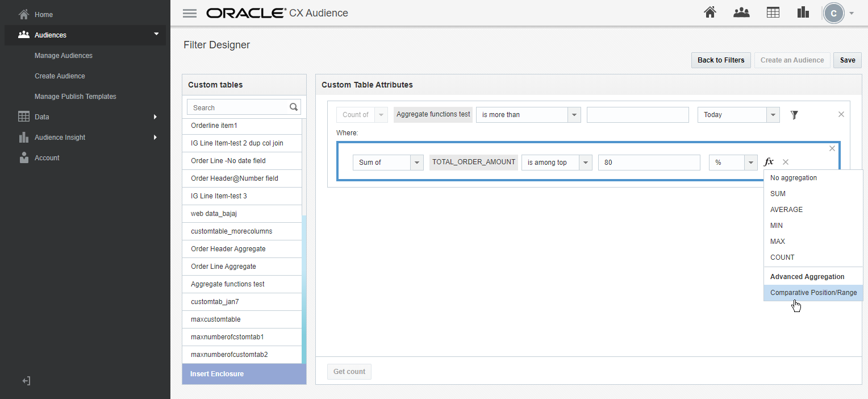
Task: Click the Data tables grid icon top right
Action: (x=773, y=12)
